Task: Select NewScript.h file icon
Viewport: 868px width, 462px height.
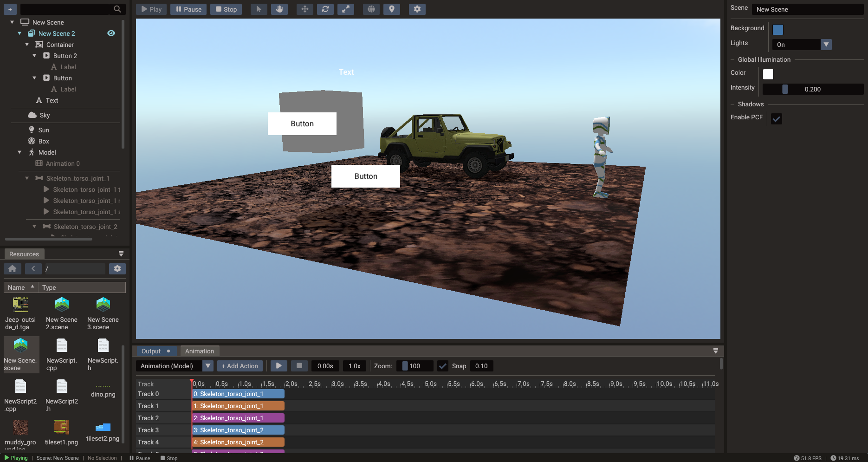Action: coord(103,345)
